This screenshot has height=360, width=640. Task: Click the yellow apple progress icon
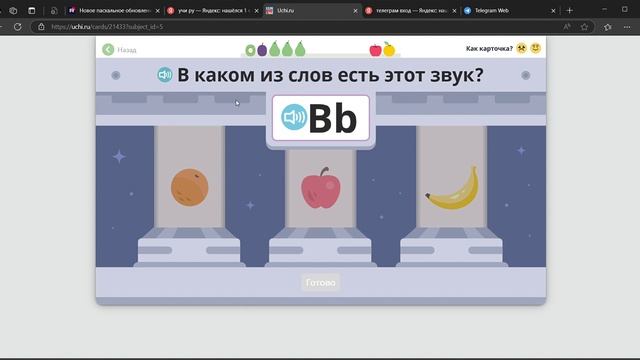[389, 49]
